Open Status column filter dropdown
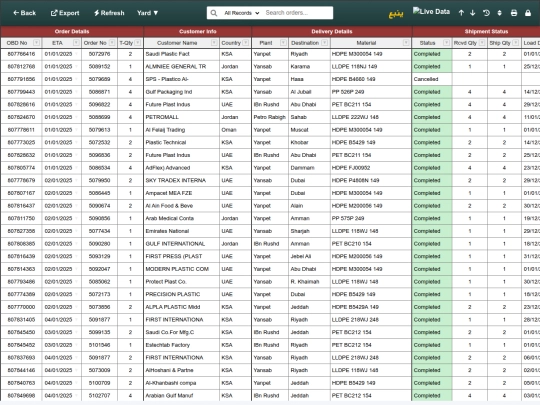This screenshot has width=540, height=405. (x=446, y=43)
